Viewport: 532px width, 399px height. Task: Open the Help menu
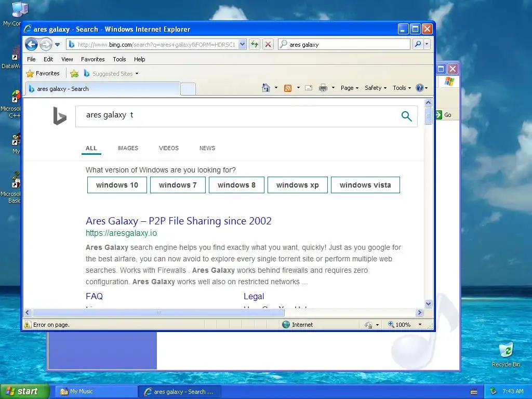(139, 59)
